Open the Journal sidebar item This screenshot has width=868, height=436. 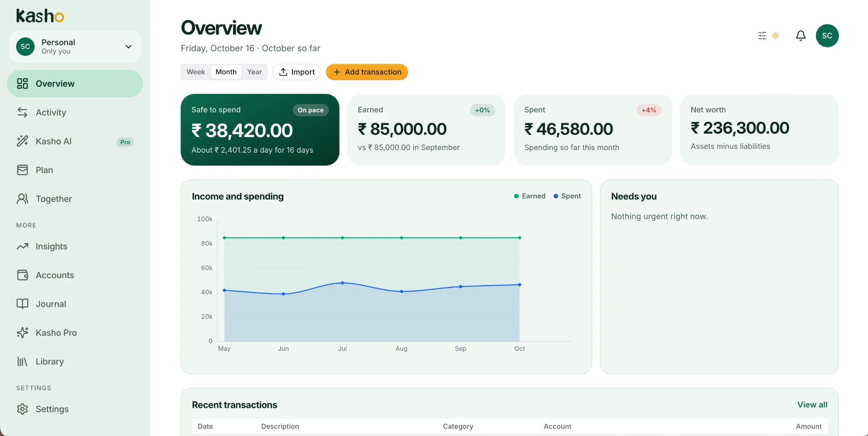(x=75, y=304)
